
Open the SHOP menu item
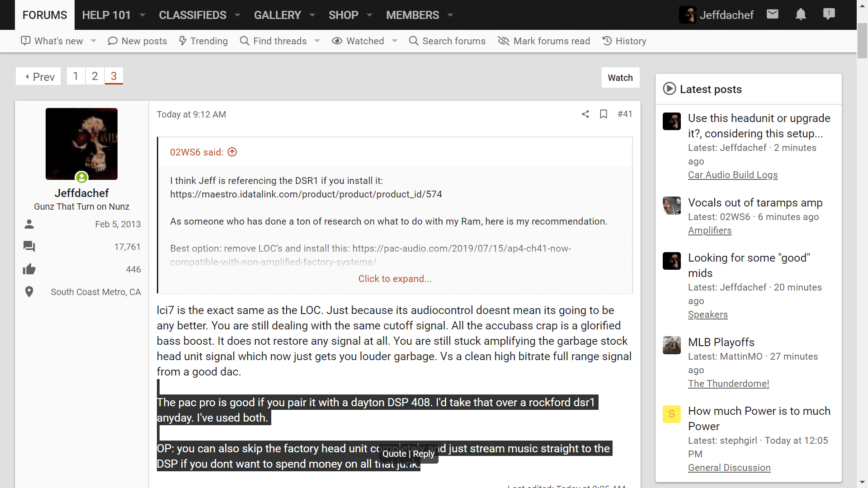point(344,15)
